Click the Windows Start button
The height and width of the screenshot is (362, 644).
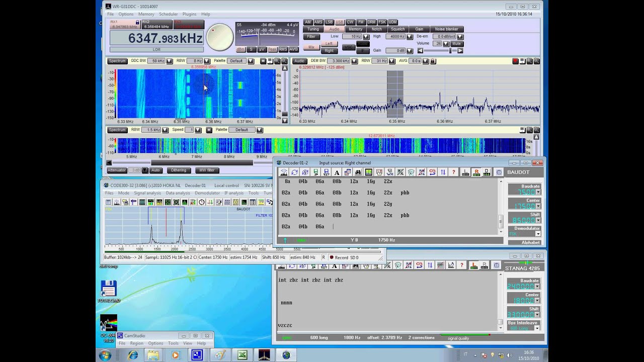[x=105, y=355]
